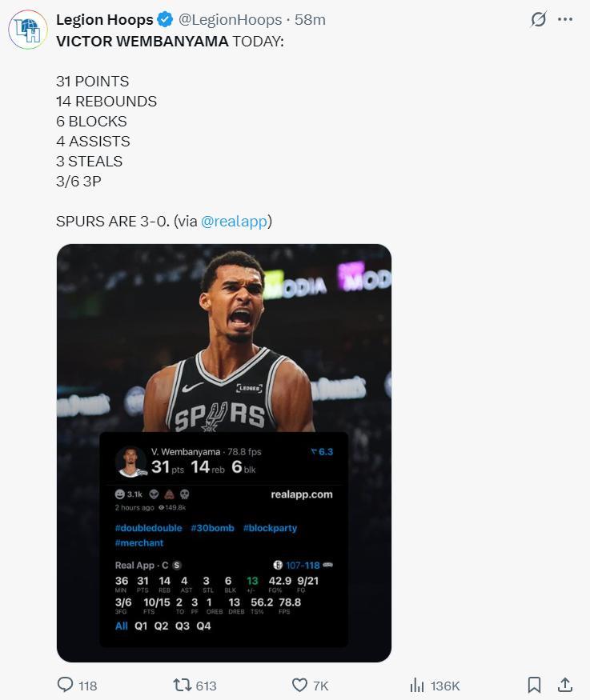Click the realapp.com text in image
Image resolution: width=590 pixels, height=700 pixels.
coord(302,494)
